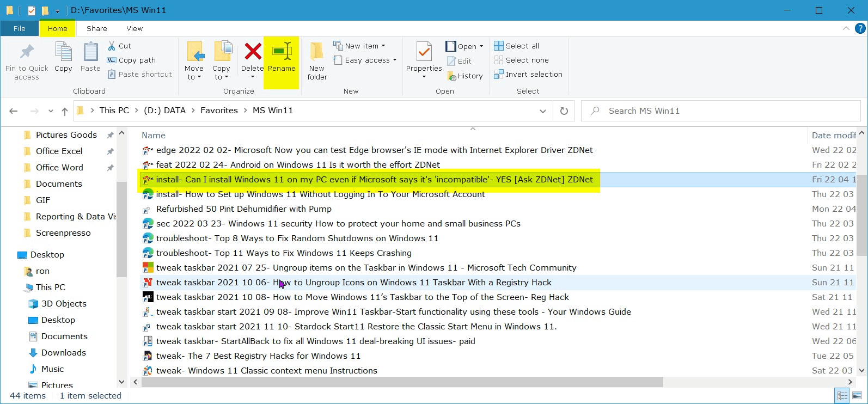
Task: Open Properties using the checkmark icon
Action: (x=424, y=52)
